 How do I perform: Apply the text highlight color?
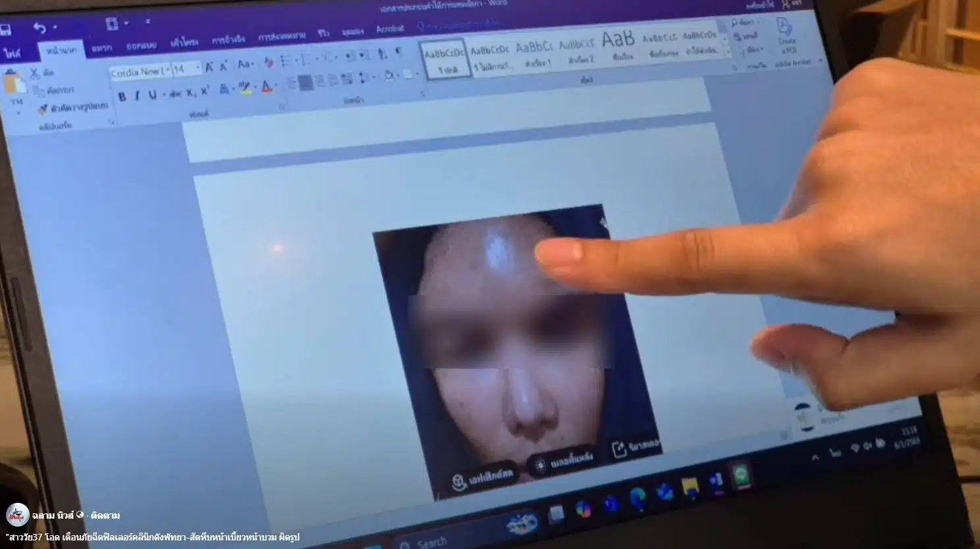(x=244, y=89)
